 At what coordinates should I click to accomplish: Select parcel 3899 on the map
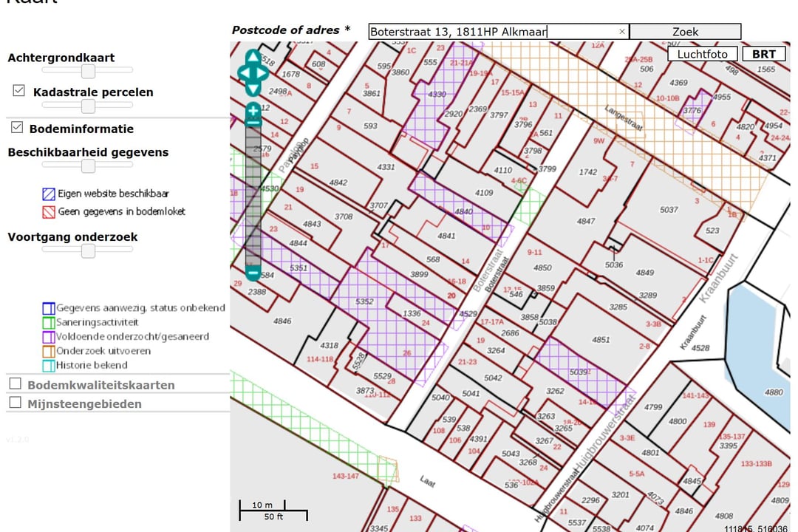[419, 274]
